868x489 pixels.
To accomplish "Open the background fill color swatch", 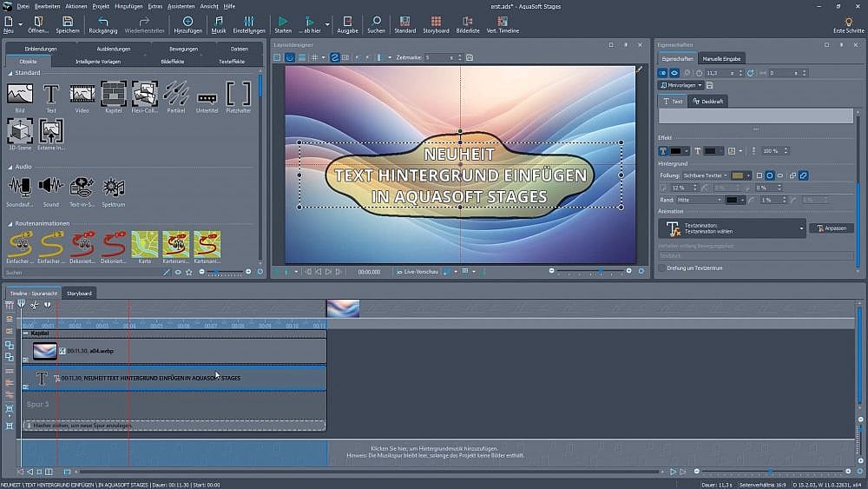I will point(737,175).
